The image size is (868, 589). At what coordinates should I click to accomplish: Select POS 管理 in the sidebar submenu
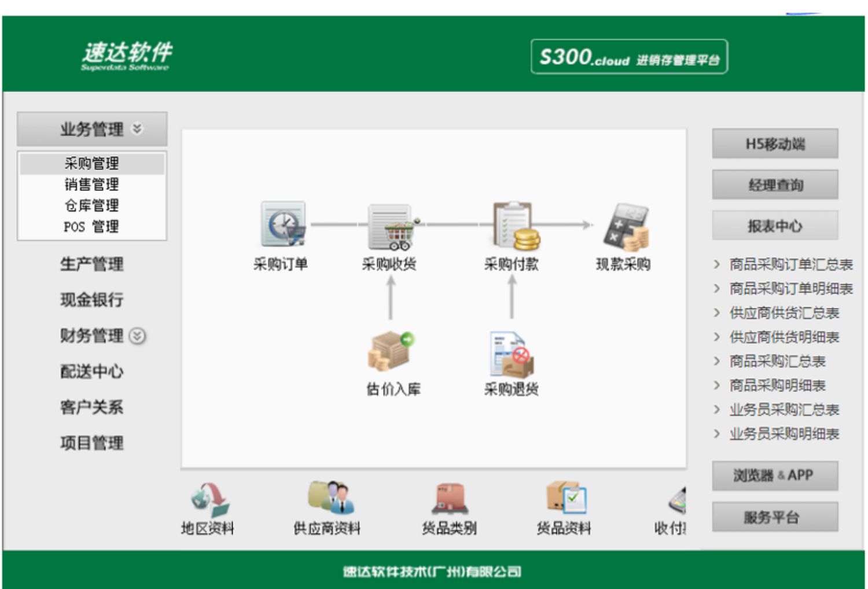92,226
